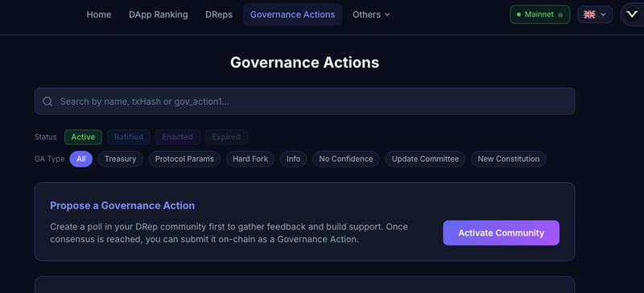The image size is (644, 293).
Task: Click the GA Type filter label
Action: click(x=50, y=159)
